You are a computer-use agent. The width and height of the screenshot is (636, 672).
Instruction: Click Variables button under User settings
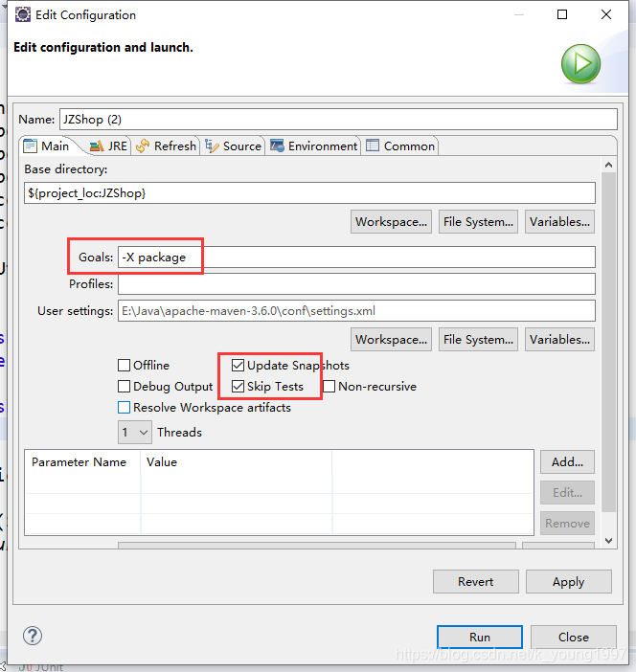pyautogui.click(x=559, y=340)
